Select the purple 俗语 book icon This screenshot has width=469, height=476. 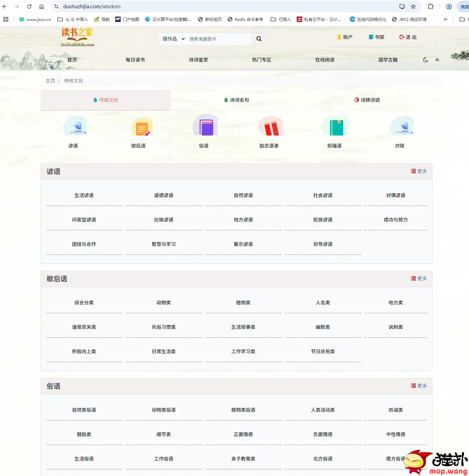point(205,126)
